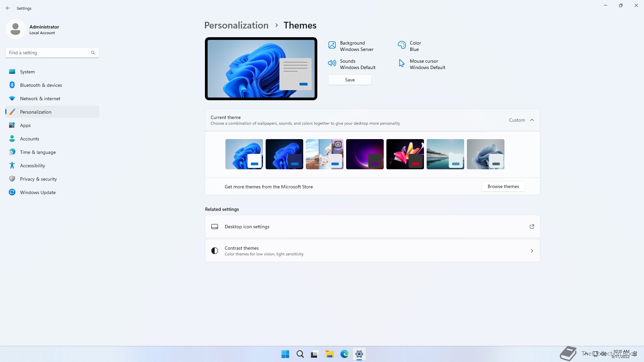Image resolution: width=644 pixels, height=362 pixels.
Task: Open Task View on the taskbar
Action: tap(315, 354)
